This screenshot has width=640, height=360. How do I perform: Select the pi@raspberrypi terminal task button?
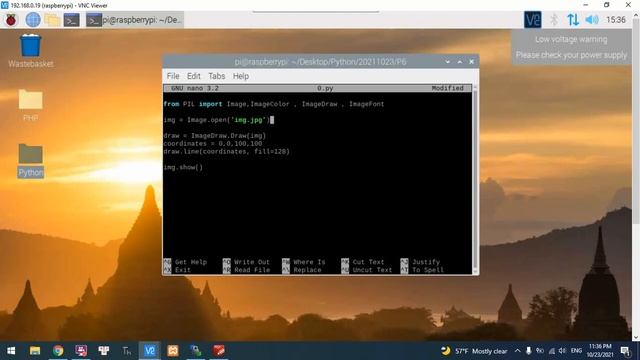click(135, 20)
